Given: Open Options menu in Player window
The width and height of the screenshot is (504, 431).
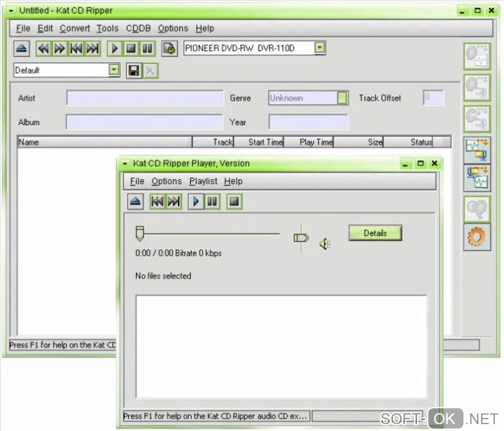Looking at the screenshot, I should (167, 181).
